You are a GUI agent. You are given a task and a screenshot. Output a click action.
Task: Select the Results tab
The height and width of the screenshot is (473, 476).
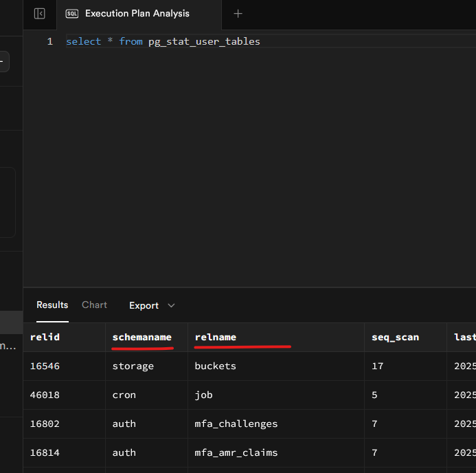52,305
